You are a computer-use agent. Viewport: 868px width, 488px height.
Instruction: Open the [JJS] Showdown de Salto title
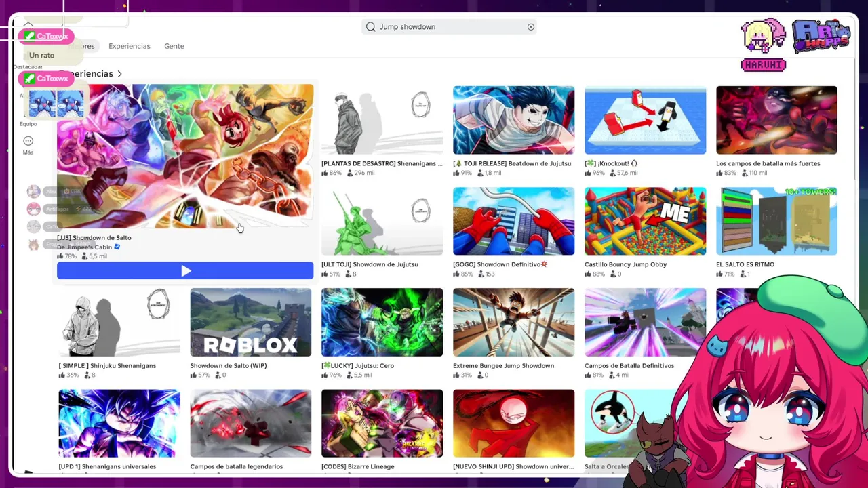pos(94,238)
